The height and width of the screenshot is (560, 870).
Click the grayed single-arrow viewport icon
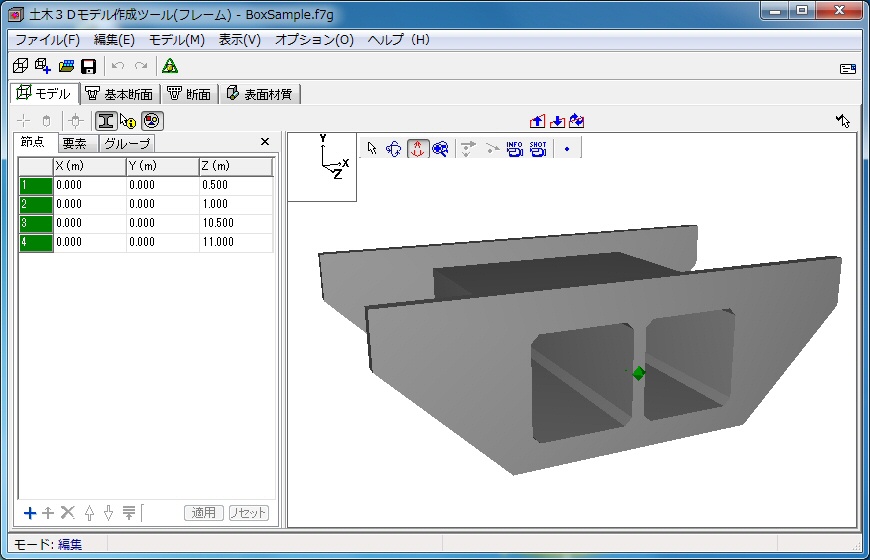point(492,149)
